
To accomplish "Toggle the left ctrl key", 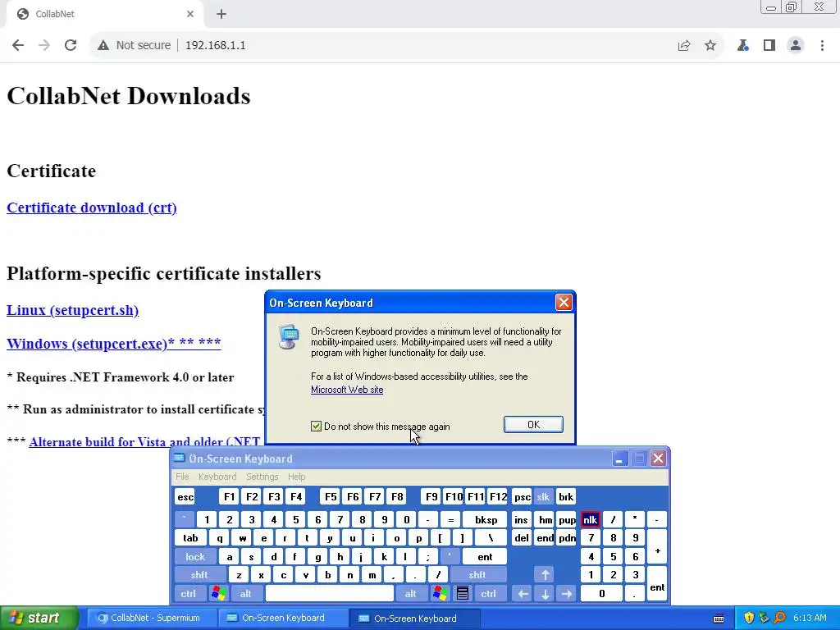I will [188, 594].
